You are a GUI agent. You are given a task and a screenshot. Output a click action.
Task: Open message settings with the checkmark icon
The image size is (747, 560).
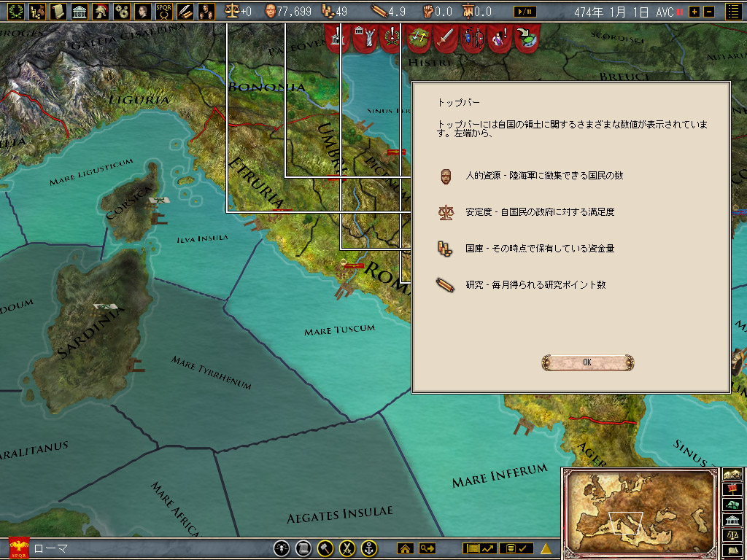click(x=516, y=548)
